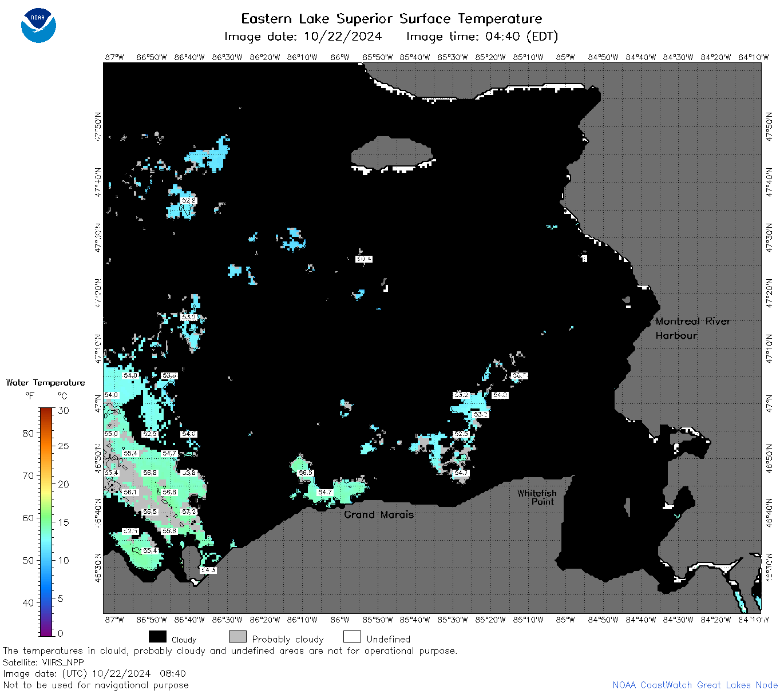Click the 60 °F scale tick label
784x694 pixels.
tap(29, 518)
